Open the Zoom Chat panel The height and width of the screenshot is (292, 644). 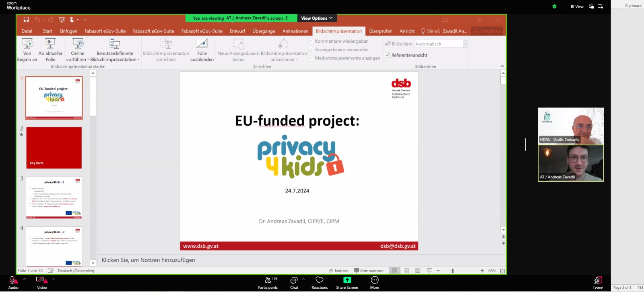[x=294, y=283]
